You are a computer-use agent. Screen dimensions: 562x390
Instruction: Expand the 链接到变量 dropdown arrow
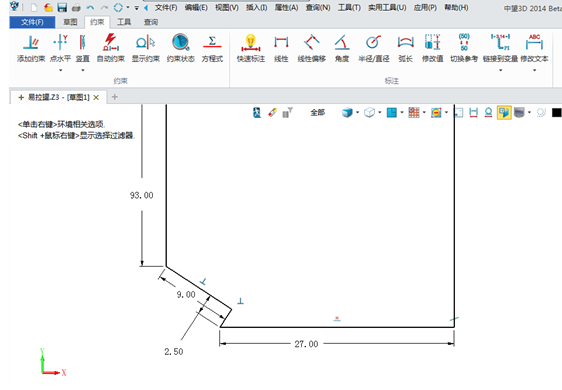pyautogui.click(x=500, y=70)
